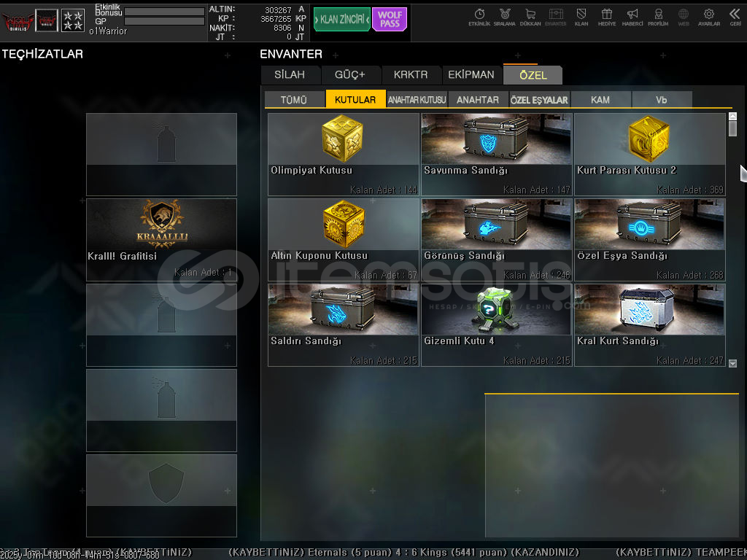Image resolution: width=747 pixels, height=560 pixels.
Task: Switch to the KRKTR inventory tab
Action: point(411,75)
